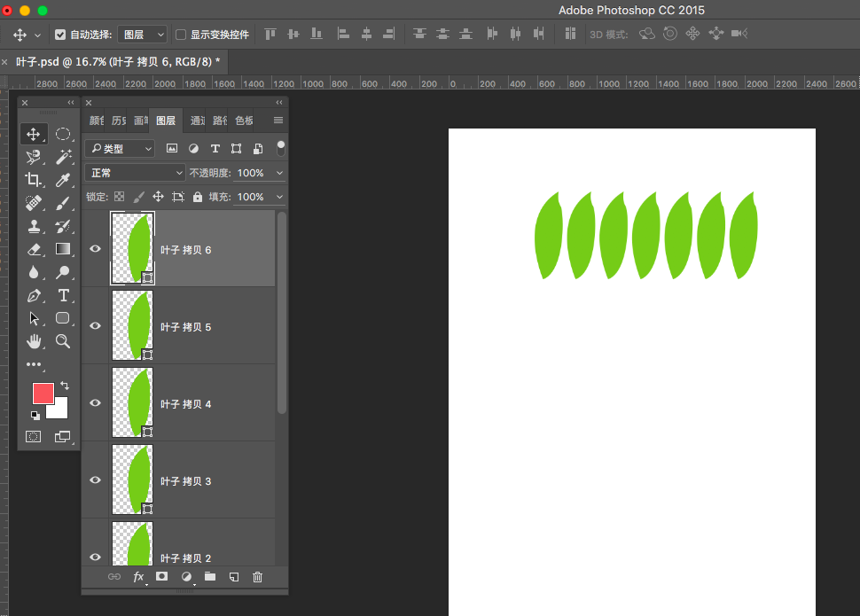
Task: Filter layers by adjustment type
Action: click(193, 148)
